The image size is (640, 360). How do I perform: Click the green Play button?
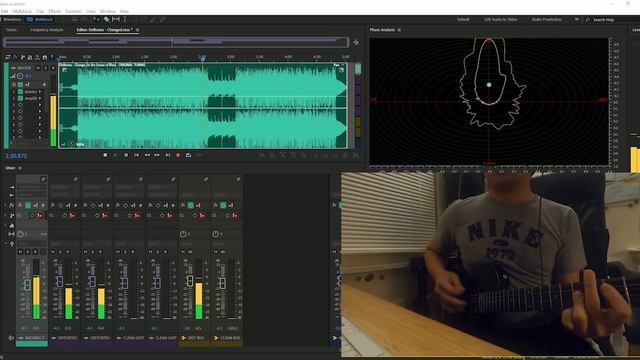point(115,155)
